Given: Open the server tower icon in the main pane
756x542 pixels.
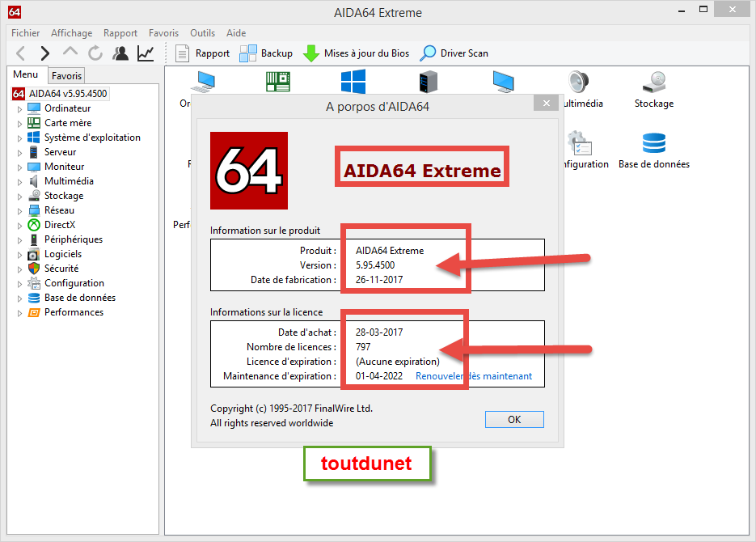Looking at the screenshot, I should pos(429,82).
